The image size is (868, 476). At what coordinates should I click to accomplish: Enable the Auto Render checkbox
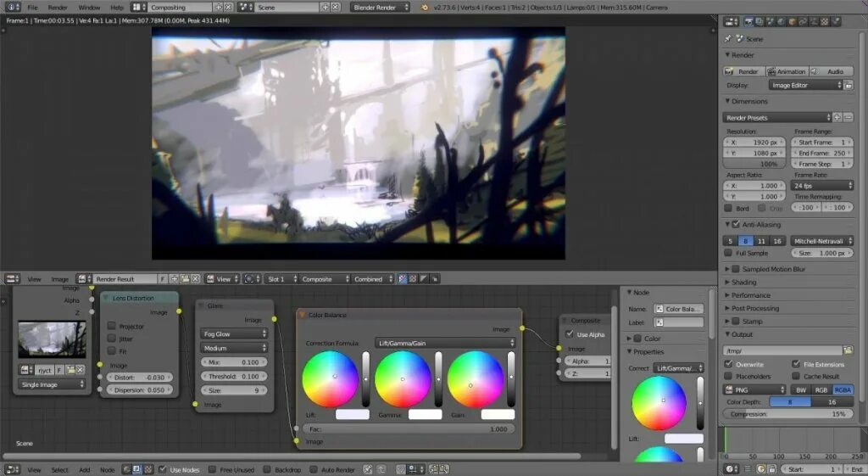(x=314, y=469)
